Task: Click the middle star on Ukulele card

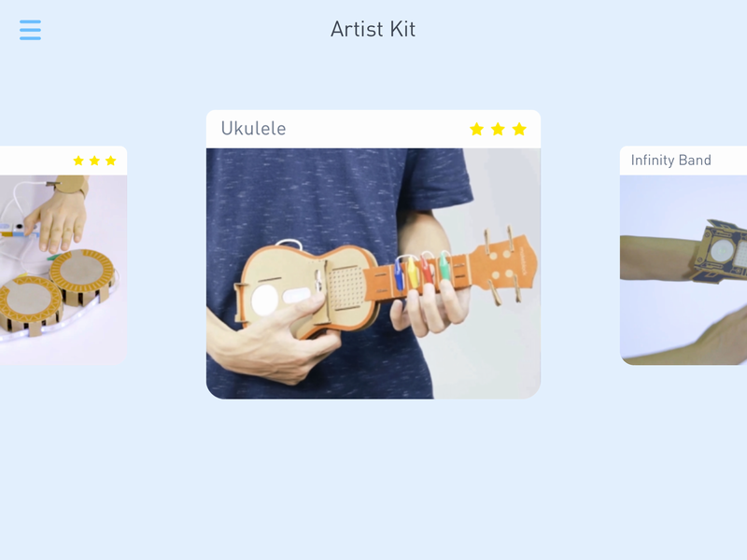Action: click(x=498, y=129)
